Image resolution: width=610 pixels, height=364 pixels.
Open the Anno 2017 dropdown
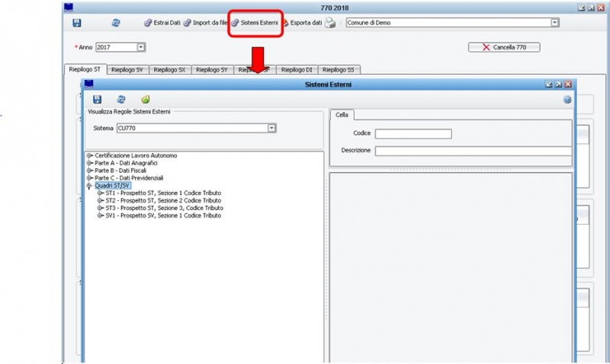141,47
